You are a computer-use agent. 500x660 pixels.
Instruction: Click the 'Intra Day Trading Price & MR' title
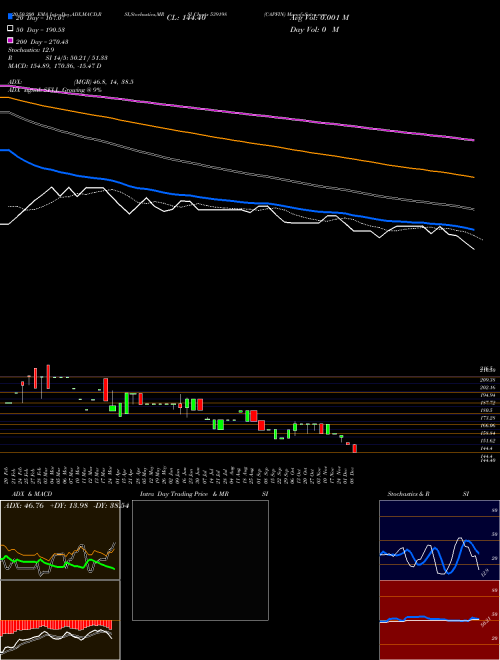click(184, 494)
